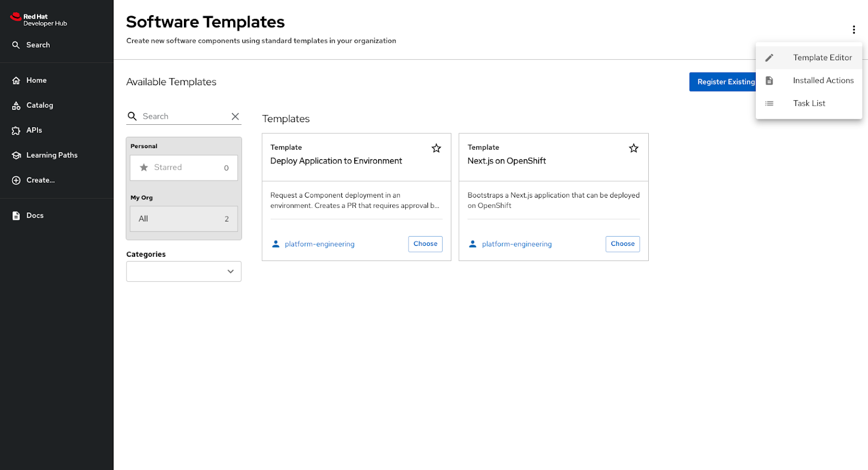868x470 pixels.
Task: Click the Deploy Application to Environment title
Action: pyautogui.click(x=336, y=161)
